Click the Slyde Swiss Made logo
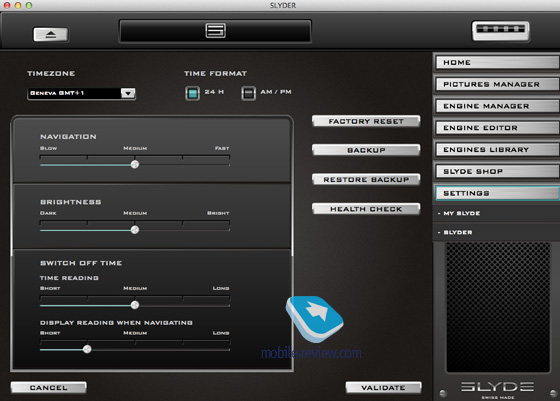This screenshot has width=560, height=401. (x=498, y=390)
